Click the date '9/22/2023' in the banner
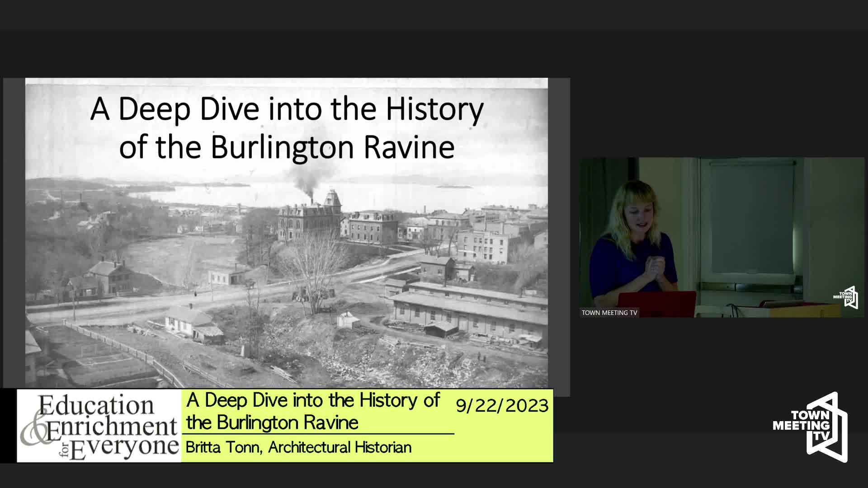The image size is (868, 488). [502, 405]
